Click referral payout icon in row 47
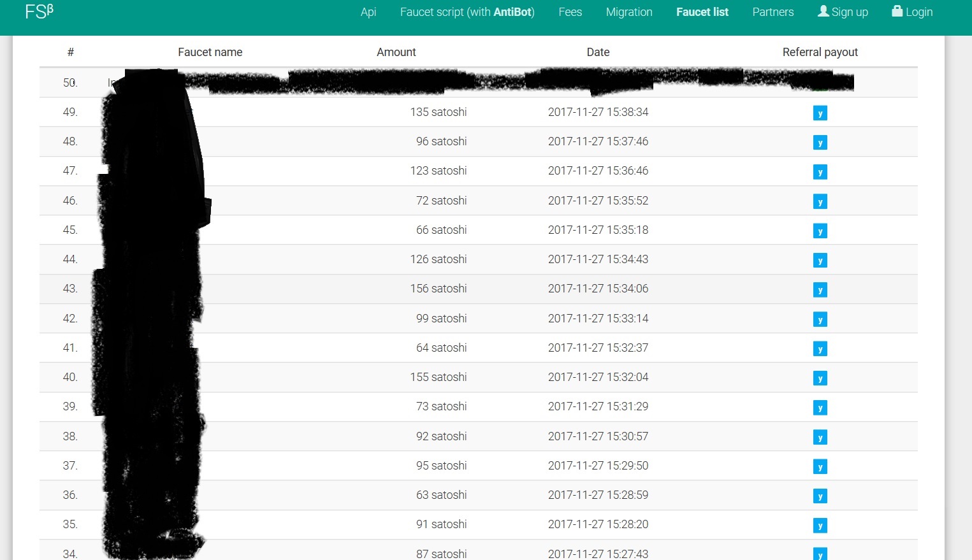Viewport: 972px width, 560px height. tap(820, 172)
